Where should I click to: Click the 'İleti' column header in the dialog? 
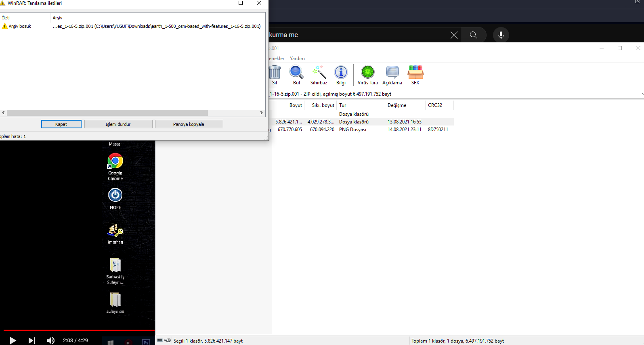25,18
